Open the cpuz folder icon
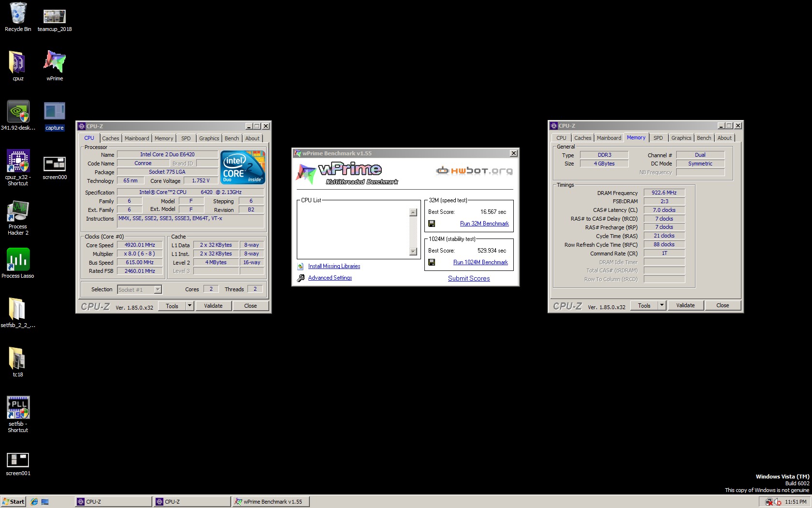 coord(18,62)
